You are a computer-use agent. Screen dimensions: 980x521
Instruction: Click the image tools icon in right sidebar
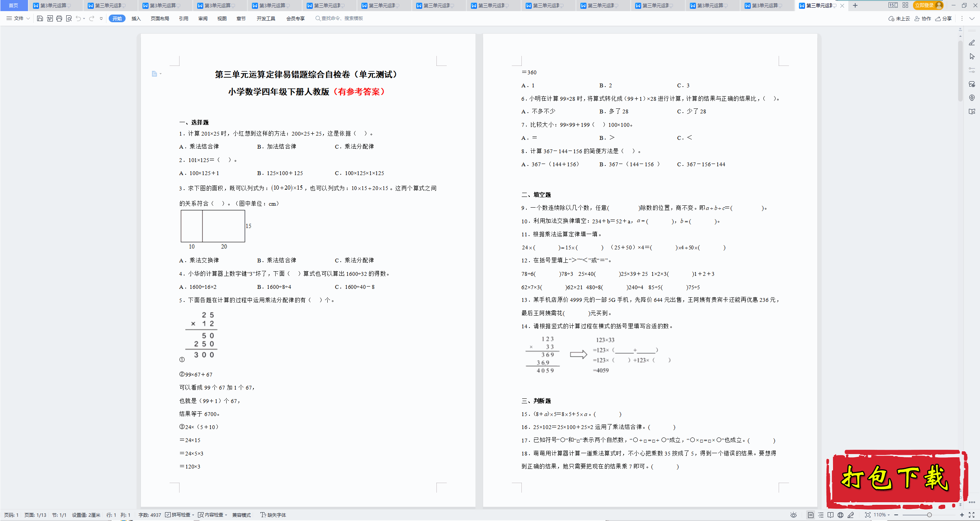[972, 84]
